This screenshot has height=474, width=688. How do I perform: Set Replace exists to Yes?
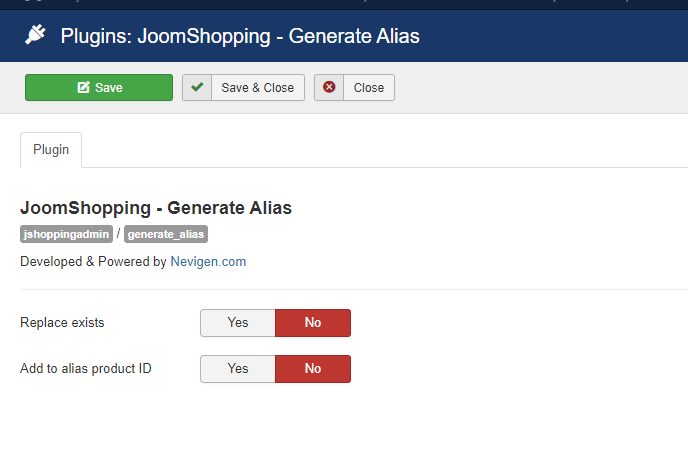238,323
